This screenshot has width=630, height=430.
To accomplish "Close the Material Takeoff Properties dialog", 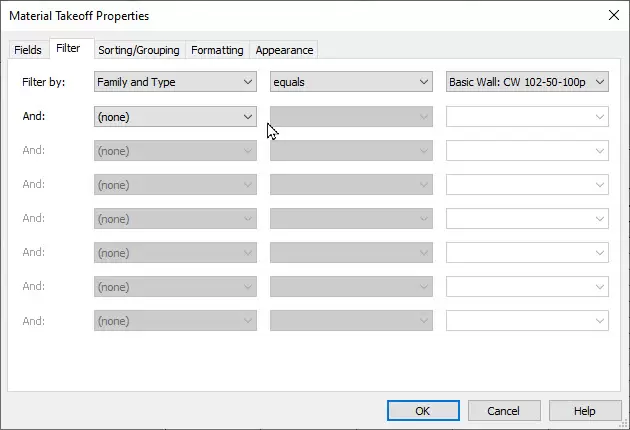I will [612, 14].
